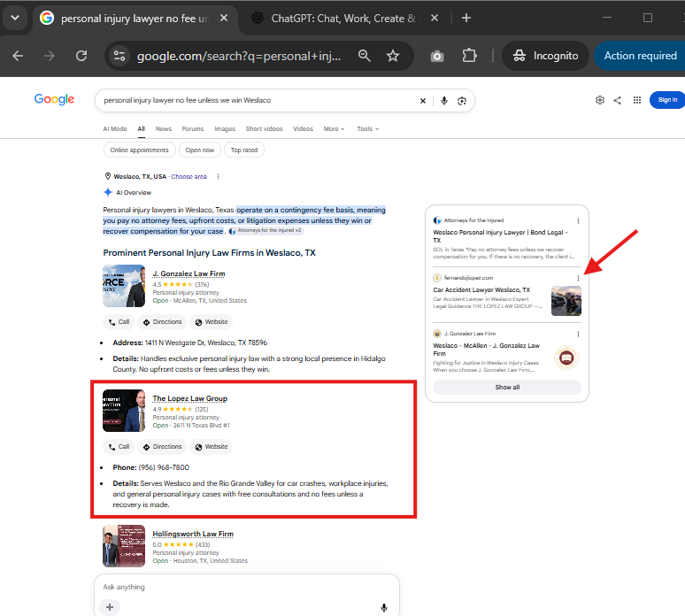Switch to the Images results tab
685x616 pixels.
pos(225,129)
